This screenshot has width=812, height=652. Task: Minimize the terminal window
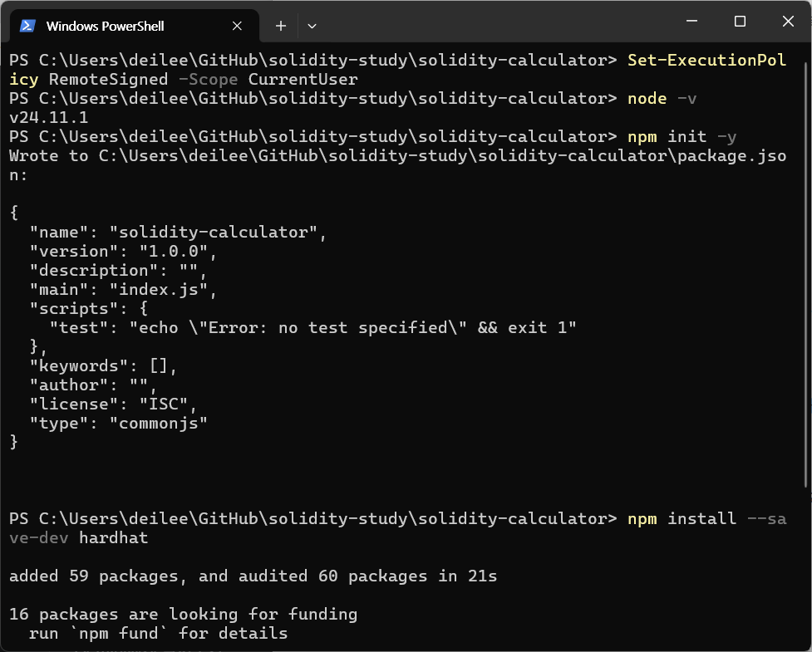click(x=691, y=22)
